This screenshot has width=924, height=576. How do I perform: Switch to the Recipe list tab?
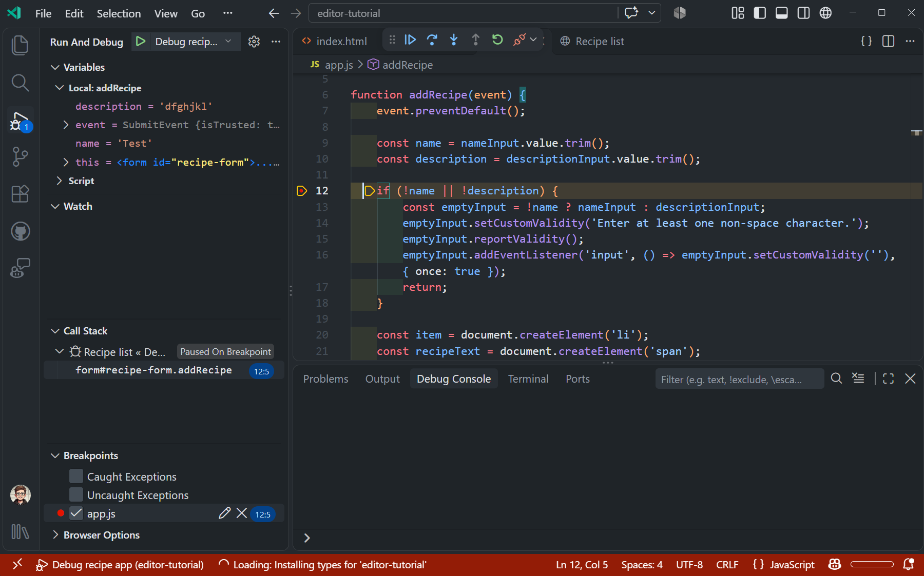(x=592, y=41)
